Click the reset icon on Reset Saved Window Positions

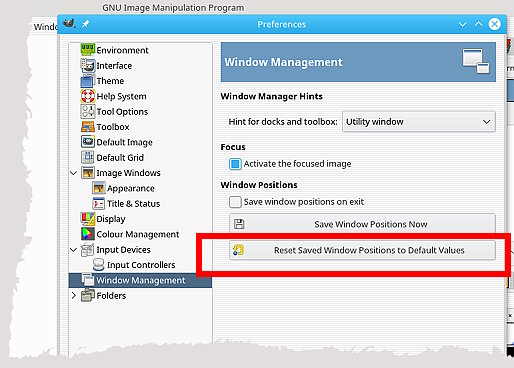238,250
